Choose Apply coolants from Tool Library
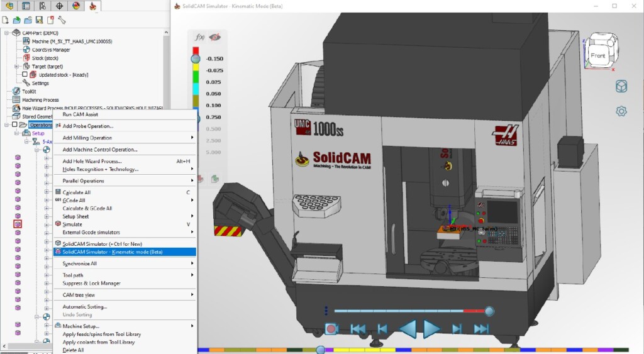644x354 pixels. (125, 342)
